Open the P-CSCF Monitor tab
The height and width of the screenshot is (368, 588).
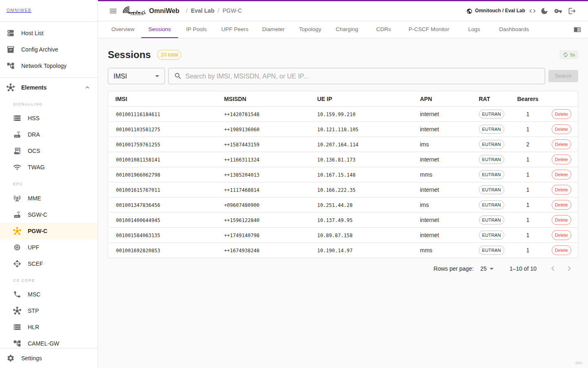pos(429,29)
